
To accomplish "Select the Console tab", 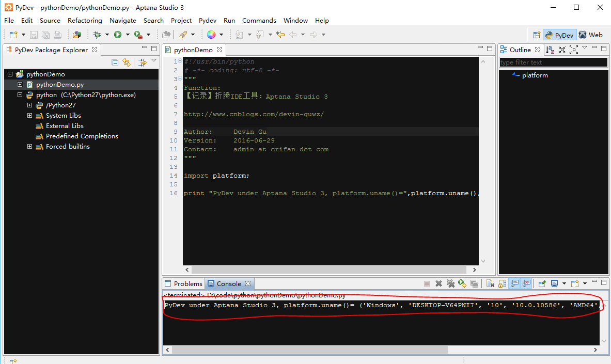I will [229, 283].
